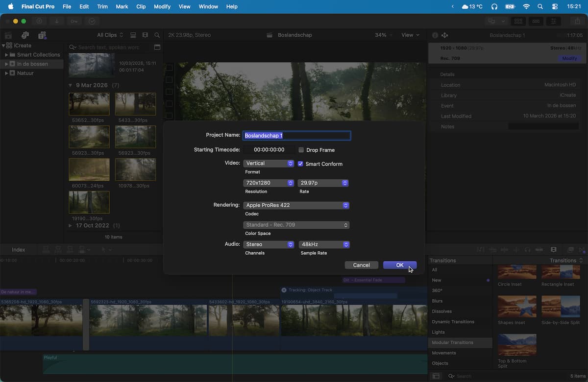Click the Project Name text field

pyautogui.click(x=297, y=136)
